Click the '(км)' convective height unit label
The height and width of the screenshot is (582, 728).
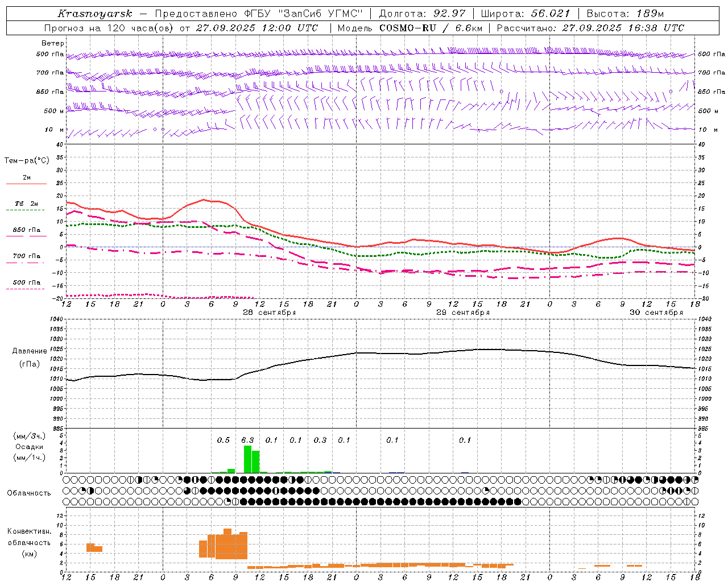(29, 554)
